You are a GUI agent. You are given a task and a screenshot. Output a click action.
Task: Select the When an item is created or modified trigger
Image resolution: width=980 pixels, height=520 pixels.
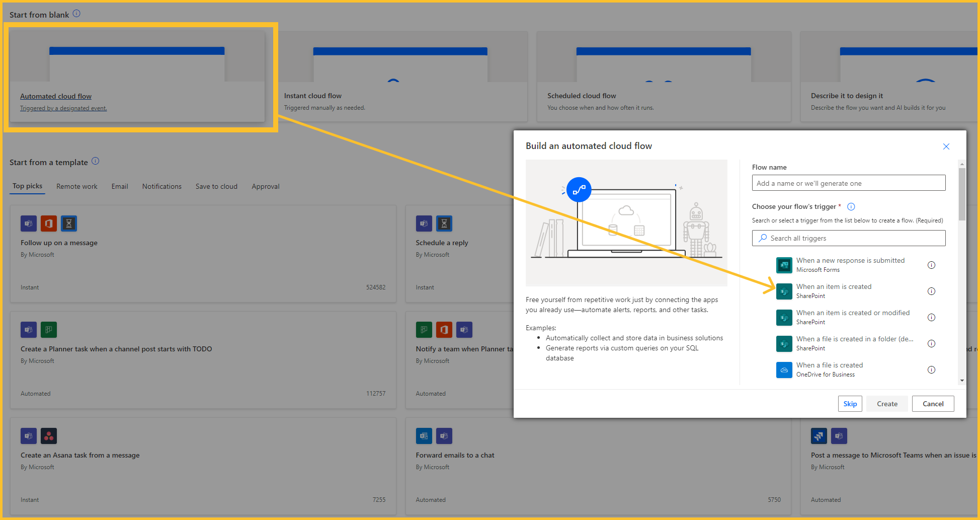pos(853,317)
